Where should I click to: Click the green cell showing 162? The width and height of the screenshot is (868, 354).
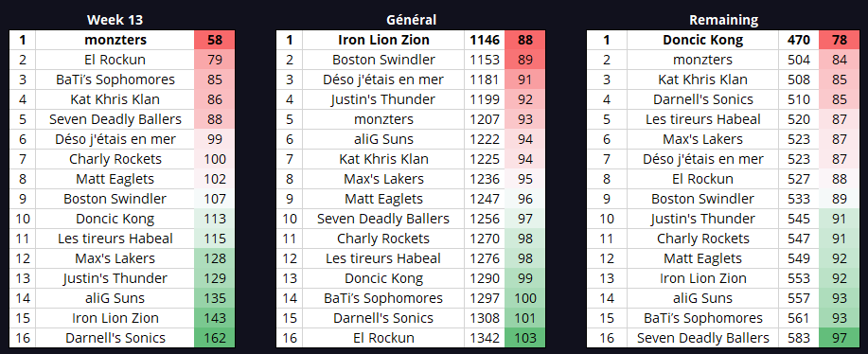[215, 338]
